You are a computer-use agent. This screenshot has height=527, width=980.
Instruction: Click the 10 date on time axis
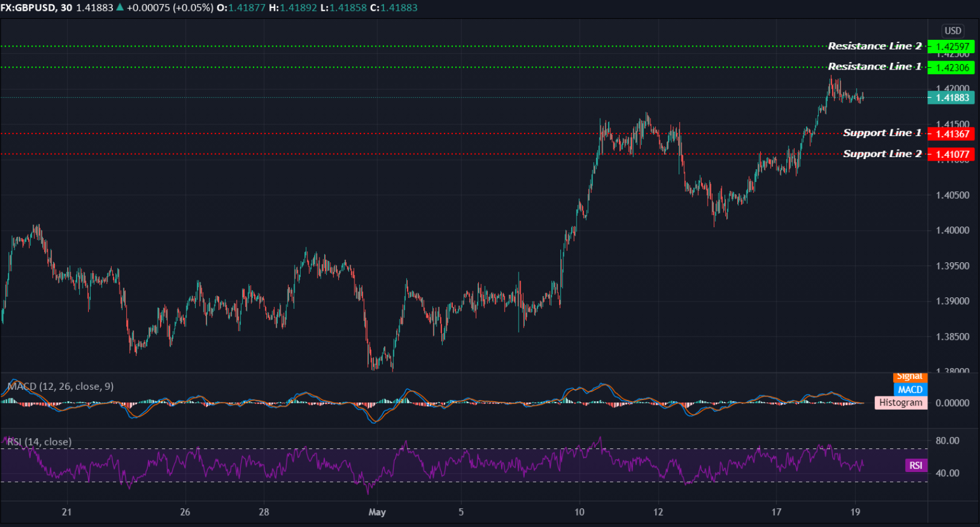point(579,512)
